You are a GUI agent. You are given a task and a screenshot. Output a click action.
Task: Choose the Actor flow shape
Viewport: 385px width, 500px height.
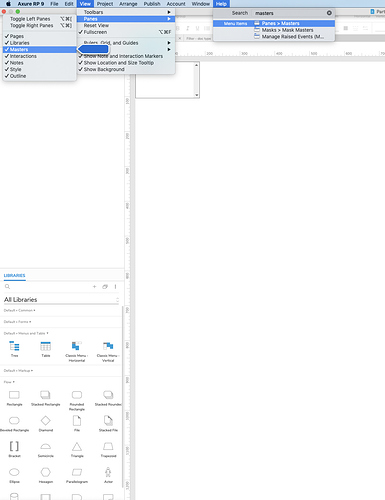click(108, 472)
